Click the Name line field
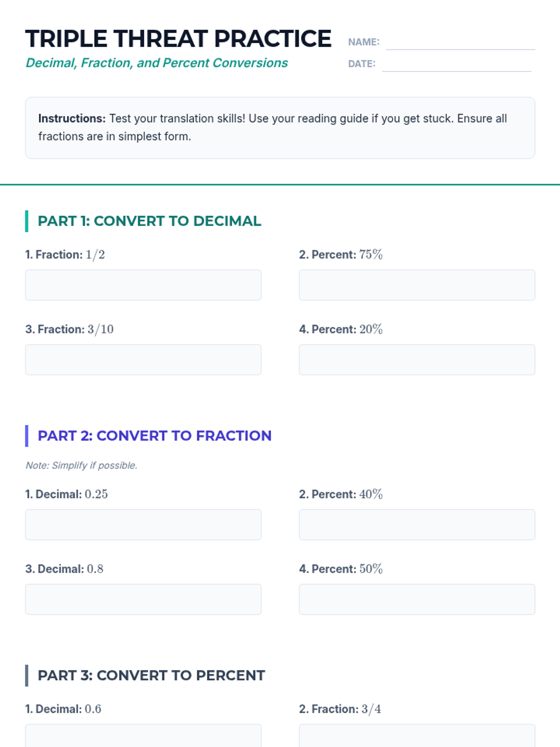The height and width of the screenshot is (747, 560). 460,43
